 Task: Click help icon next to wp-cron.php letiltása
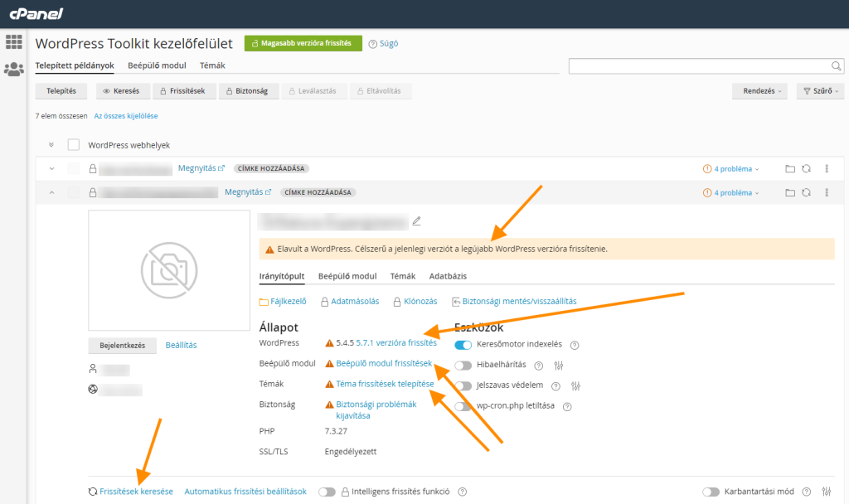[567, 406]
